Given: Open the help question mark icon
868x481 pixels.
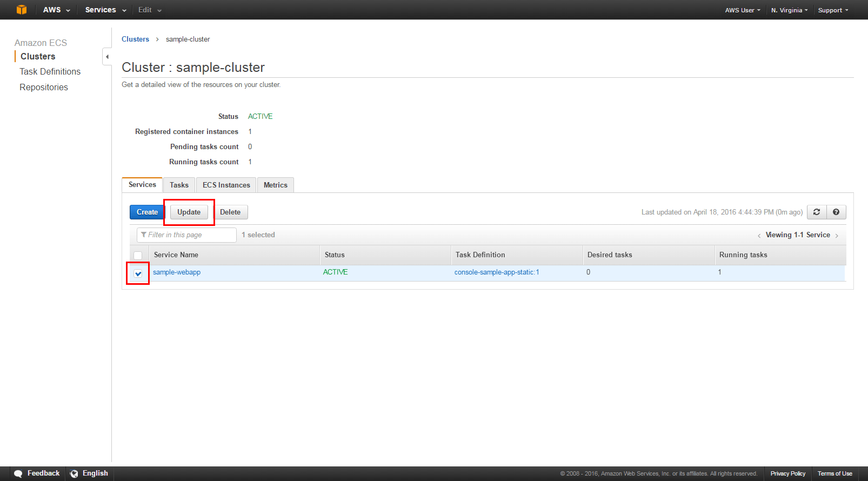Looking at the screenshot, I should (836, 212).
